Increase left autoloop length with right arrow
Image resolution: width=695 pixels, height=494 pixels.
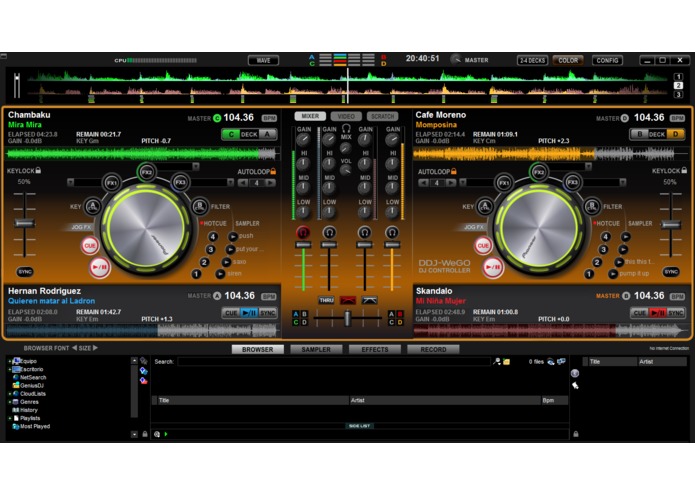pyautogui.click(x=270, y=183)
